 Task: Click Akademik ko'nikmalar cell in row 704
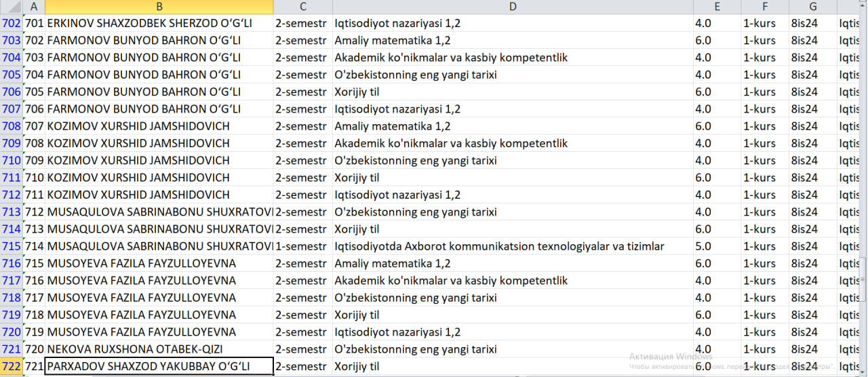(513, 58)
